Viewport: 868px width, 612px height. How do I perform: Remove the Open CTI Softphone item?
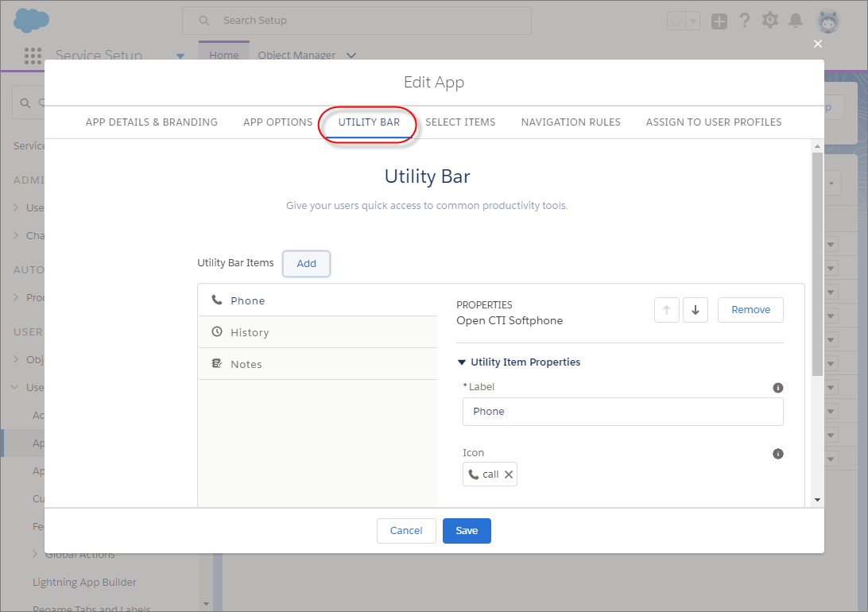[x=750, y=310]
